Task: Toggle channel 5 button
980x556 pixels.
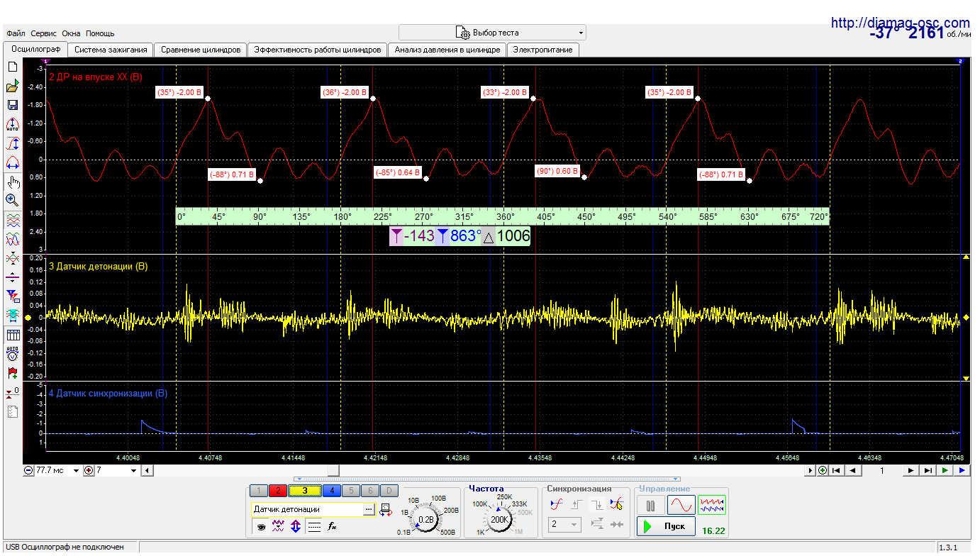Action: click(350, 491)
